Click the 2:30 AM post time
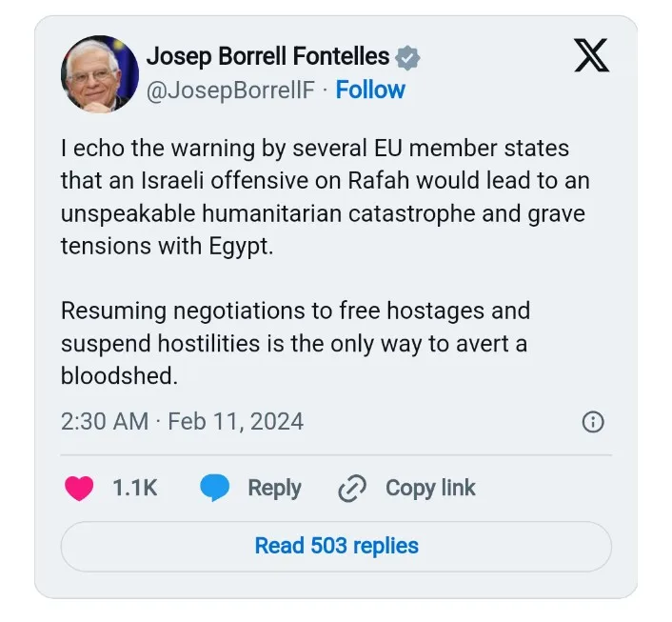The height and width of the screenshot is (622, 672). click(x=105, y=422)
